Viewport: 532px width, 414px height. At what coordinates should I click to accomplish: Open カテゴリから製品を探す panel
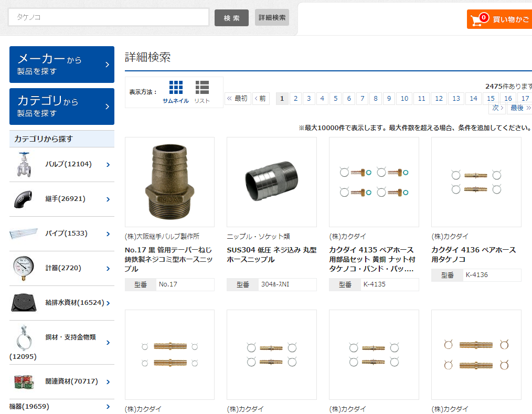tap(62, 107)
